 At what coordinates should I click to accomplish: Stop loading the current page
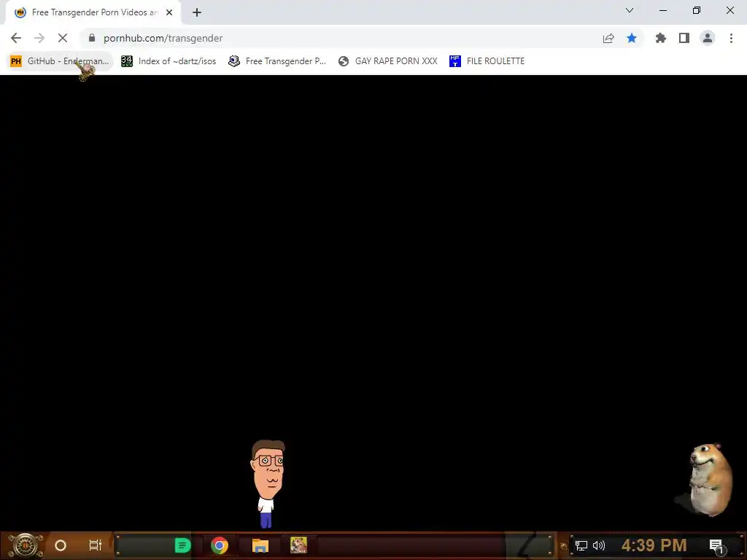click(x=63, y=38)
